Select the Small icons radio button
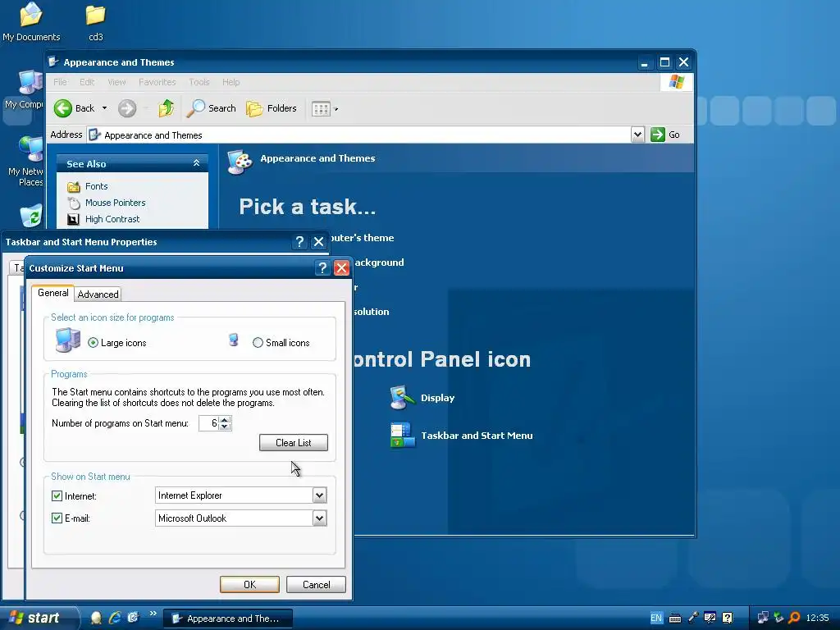Image resolution: width=840 pixels, height=630 pixels. click(258, 342)
